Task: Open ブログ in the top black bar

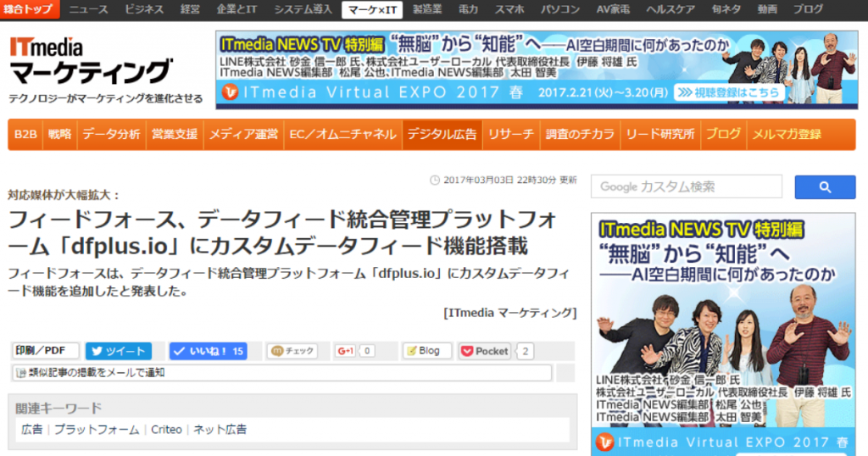Action: pos(808,9)
